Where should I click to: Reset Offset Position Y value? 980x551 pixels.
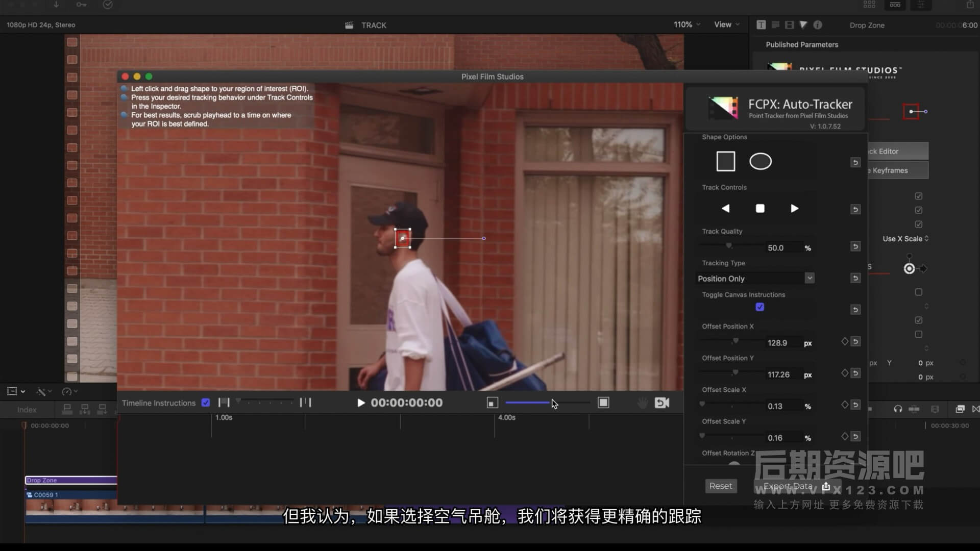855,373
